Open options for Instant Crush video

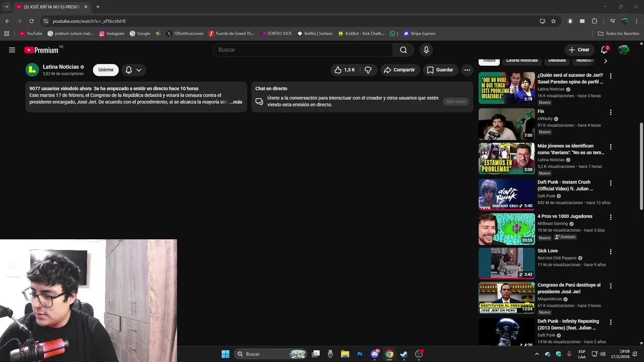coord(611,183)
